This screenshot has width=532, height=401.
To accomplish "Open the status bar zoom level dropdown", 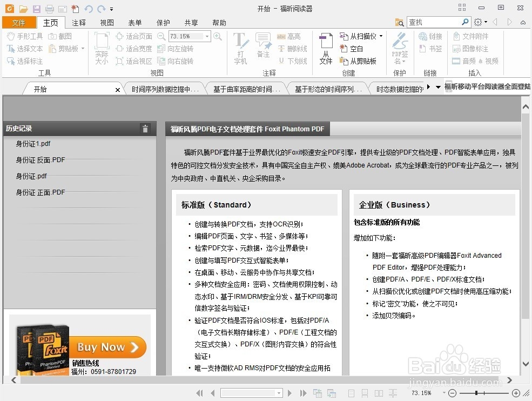I will click(444, 393).
